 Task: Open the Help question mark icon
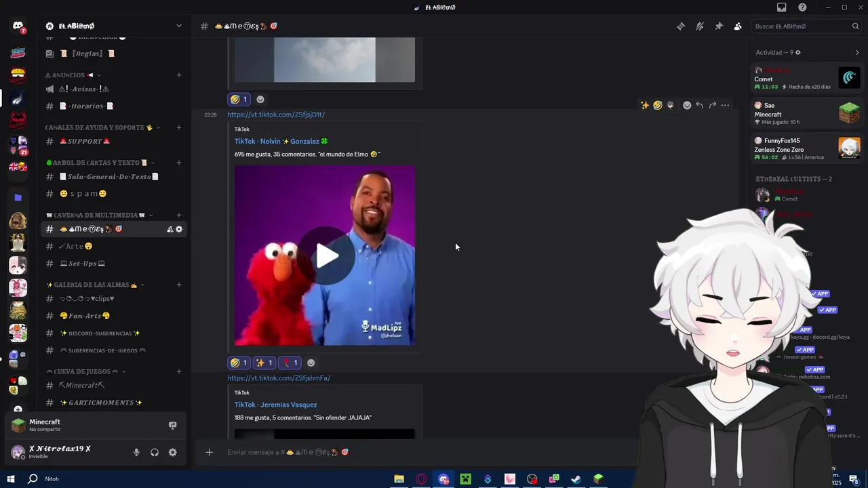pos(802,7)
